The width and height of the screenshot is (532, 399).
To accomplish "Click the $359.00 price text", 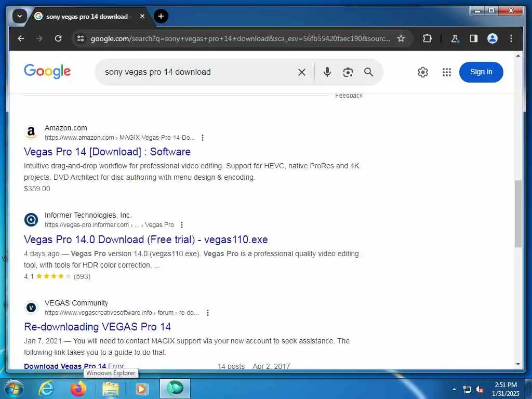I will [37, 189].
